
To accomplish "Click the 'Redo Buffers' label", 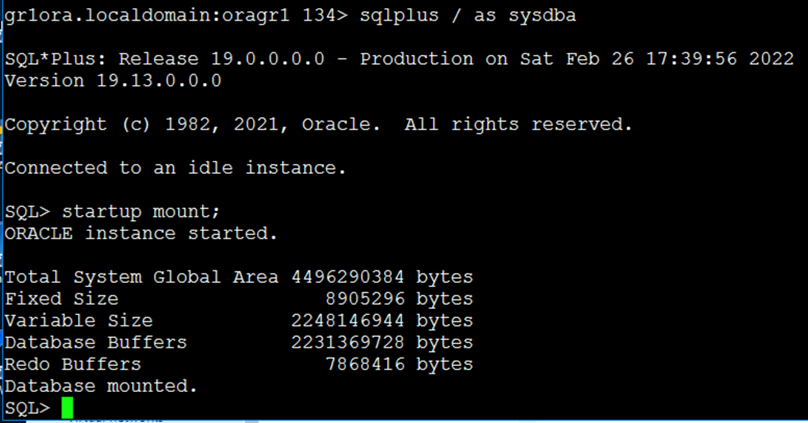I will [x=73, y=364].
